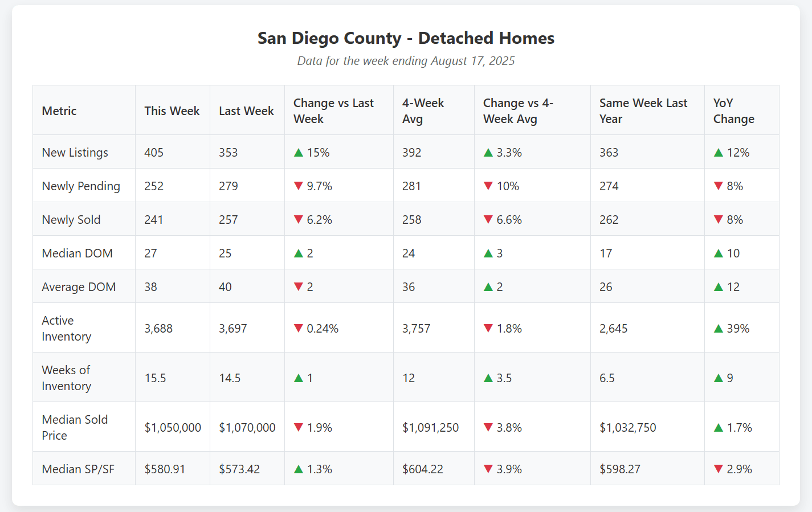Click green up arrow for Median SP/SF 1.3%

coord(298,469)
